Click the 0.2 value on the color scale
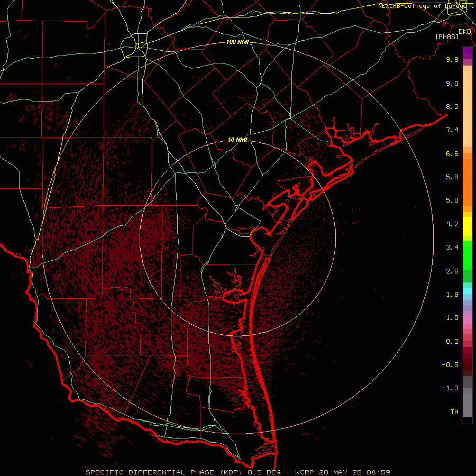Screen dimensions: 476x476 click(452, 342)
